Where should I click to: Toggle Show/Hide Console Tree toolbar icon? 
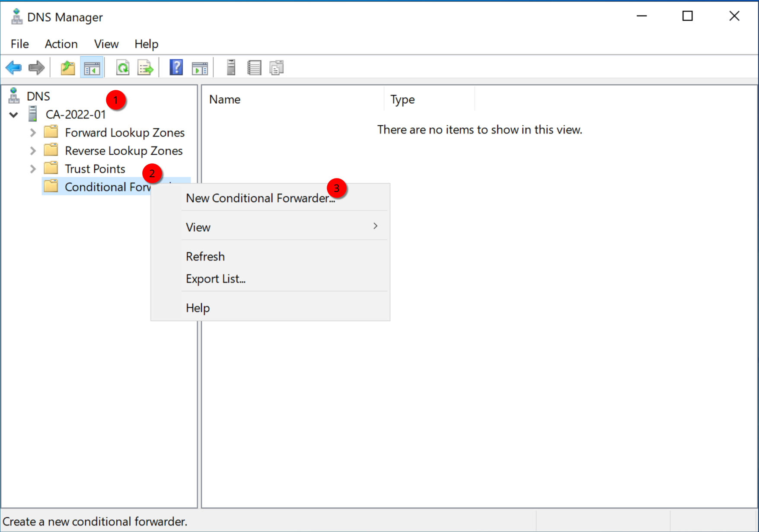click(92, 67)
